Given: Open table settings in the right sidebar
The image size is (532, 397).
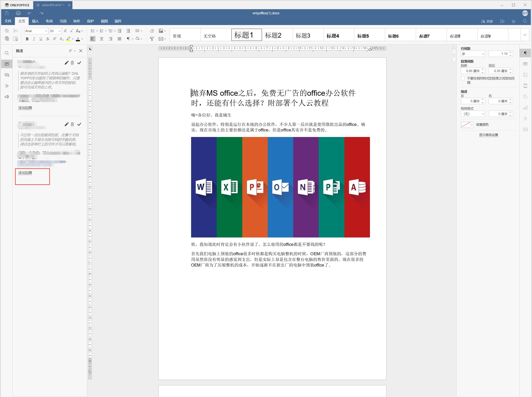Looking at the screenshot, I should [x=526, y=64].
